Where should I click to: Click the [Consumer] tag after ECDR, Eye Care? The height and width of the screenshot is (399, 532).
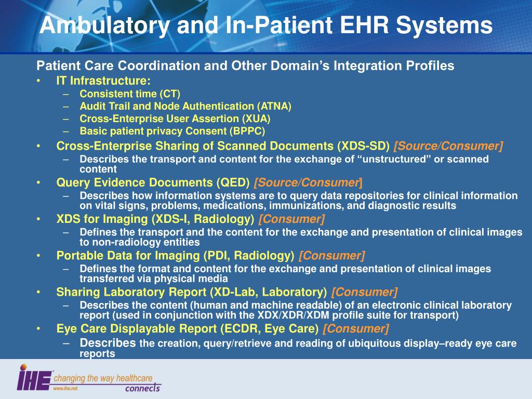tap(356, 329)
